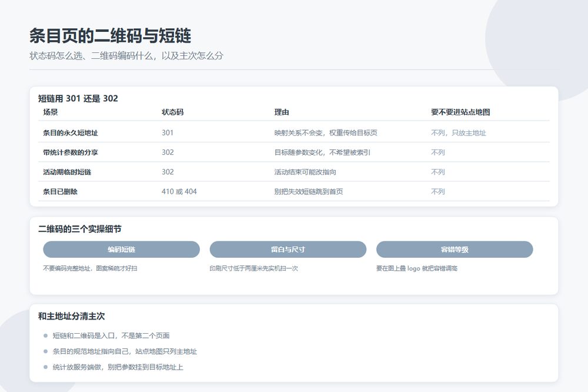Click the 容错等级 pill button
This screenshot has width=588, height=392.
[x=455, y=250]
